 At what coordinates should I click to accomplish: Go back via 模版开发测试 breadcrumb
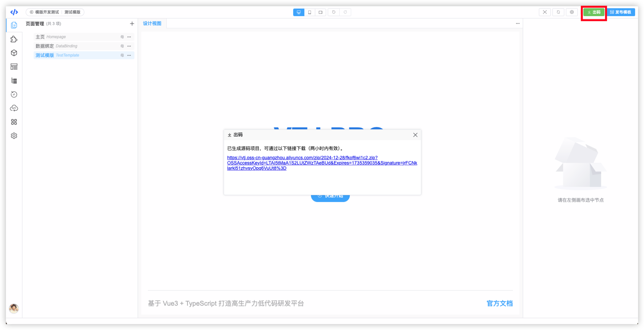pyautogui.click(x=44, y=12)
